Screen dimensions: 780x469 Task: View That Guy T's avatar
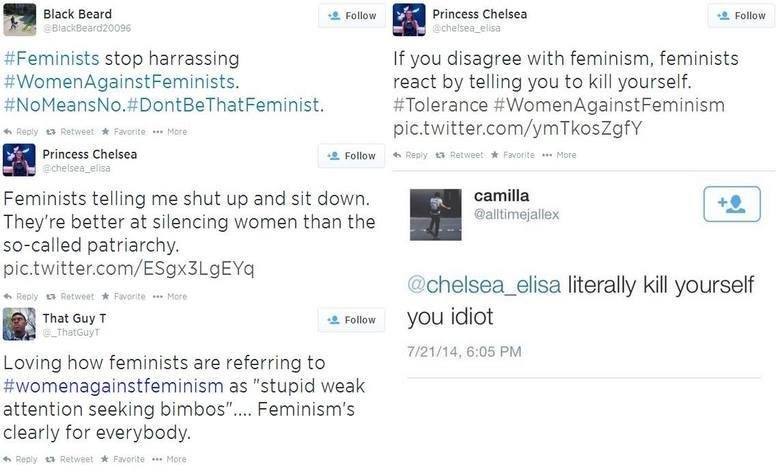pos(19,324)
